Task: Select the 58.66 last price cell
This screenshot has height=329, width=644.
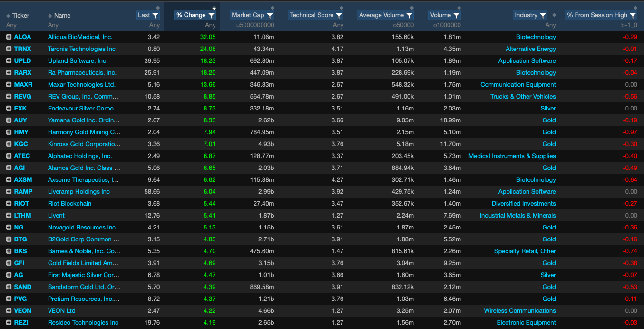Action: tap(152, 192)
